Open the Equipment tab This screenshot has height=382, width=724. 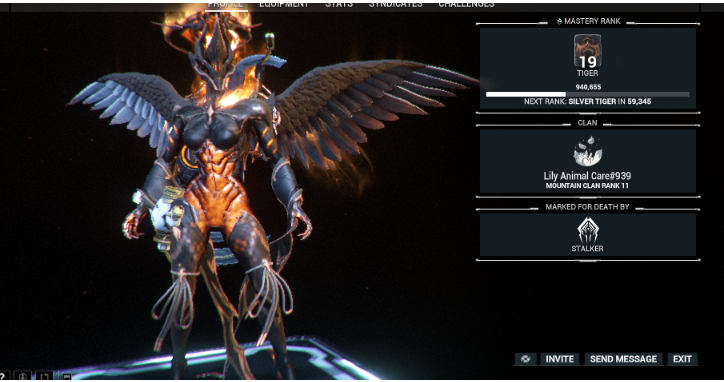284,5
